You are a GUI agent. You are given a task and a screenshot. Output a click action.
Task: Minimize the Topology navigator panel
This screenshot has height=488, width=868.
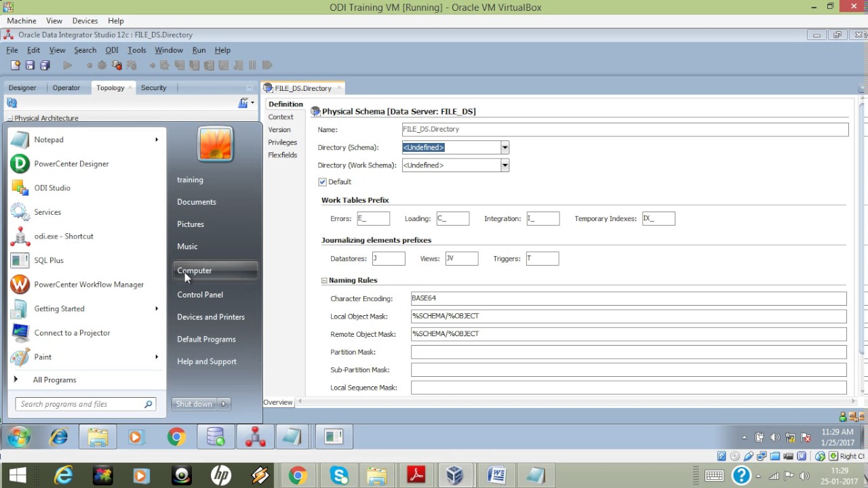250,88
